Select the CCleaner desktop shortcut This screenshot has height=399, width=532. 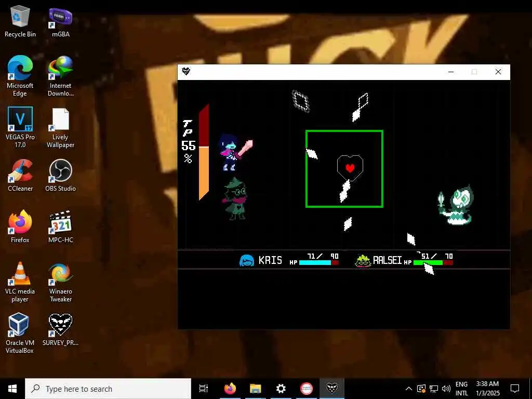[x=20, y=176]
